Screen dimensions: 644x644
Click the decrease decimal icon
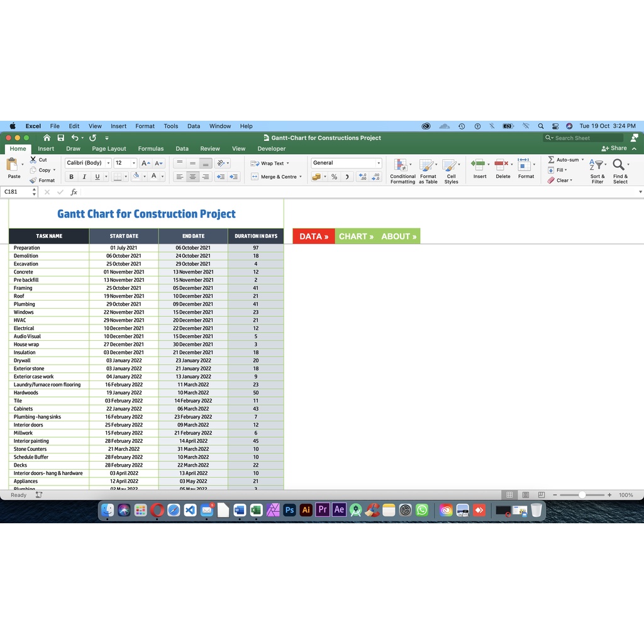tap(375, 177)
